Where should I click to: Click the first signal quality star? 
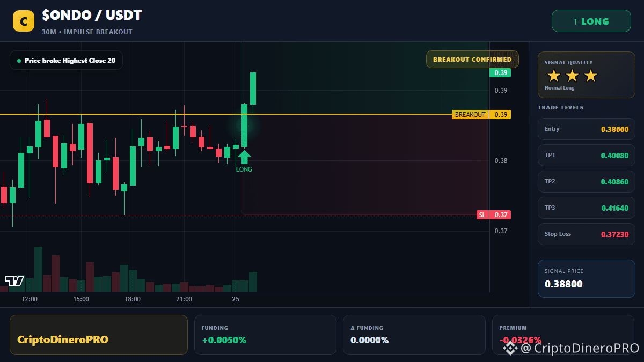[554, 76]
